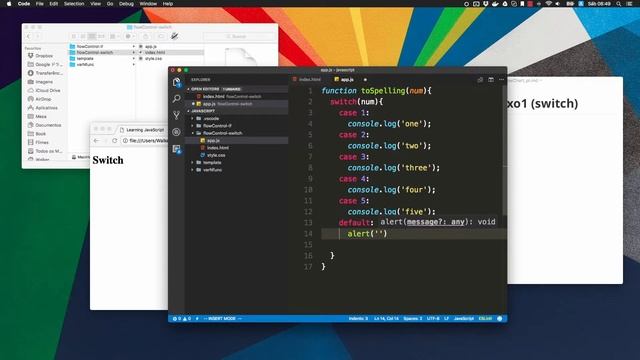The width and height of the screenshot is (640, 360).
Task: Open the Source Control view in VS Code
Action: coord(176,116)
